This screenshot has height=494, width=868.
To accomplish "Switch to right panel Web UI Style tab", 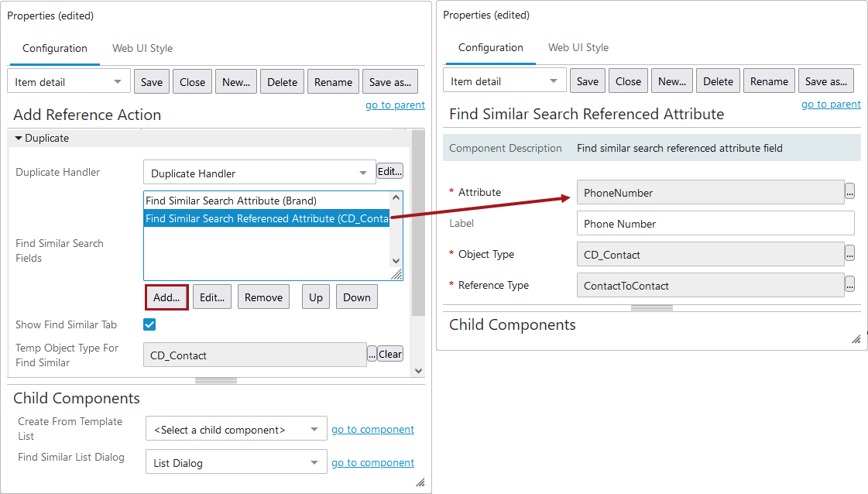I will (578, 47).
